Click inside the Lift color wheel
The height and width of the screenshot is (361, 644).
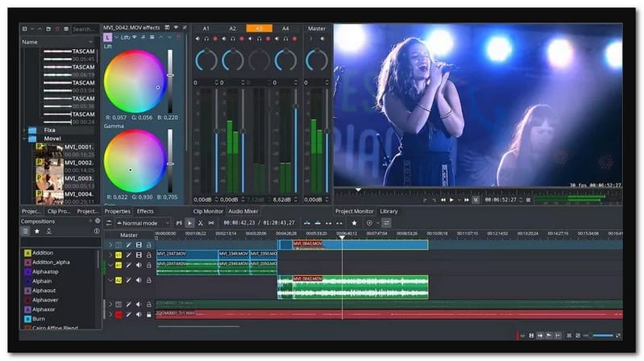(133, 83)
